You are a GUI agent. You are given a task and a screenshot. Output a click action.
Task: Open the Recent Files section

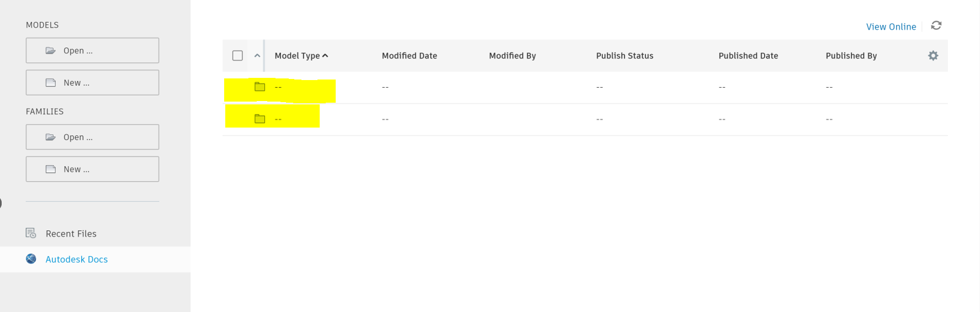click(x=71, y=234)
